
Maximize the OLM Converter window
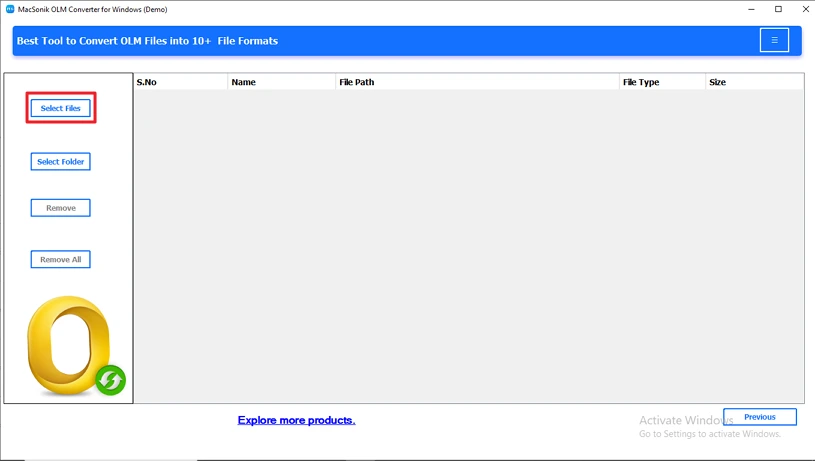(778, 9)
